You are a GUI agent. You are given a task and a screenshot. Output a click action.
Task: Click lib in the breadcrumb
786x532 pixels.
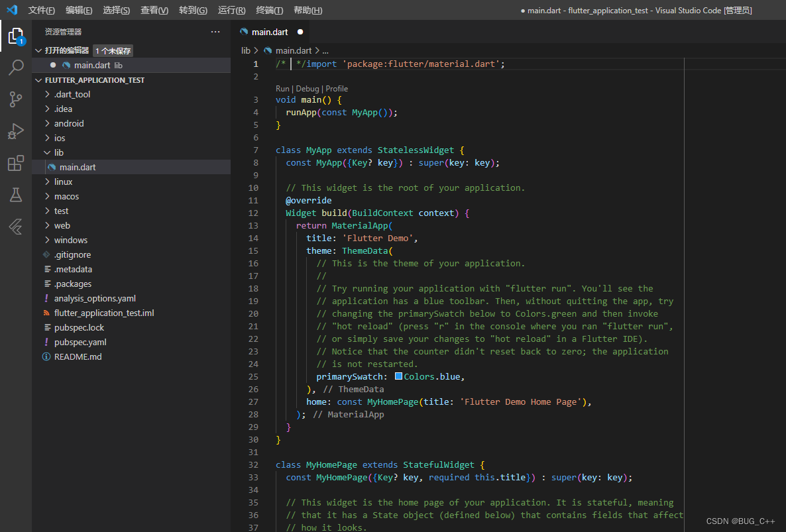(x=246, y=50)
